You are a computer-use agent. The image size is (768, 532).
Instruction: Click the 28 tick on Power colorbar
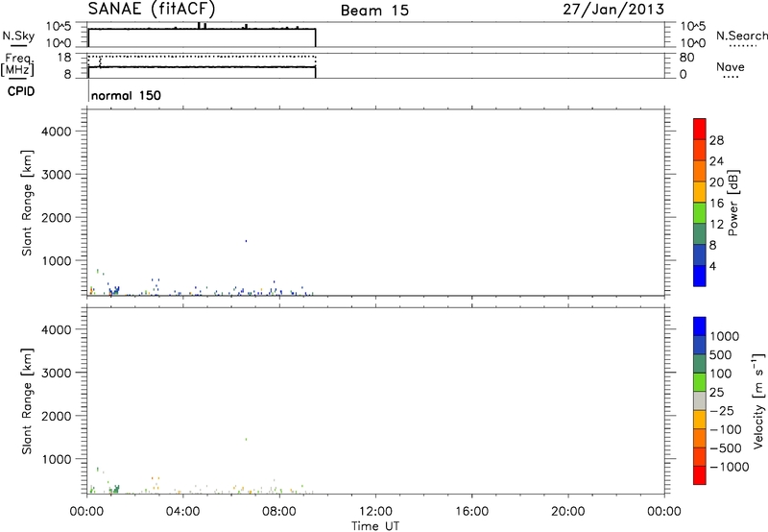pyautogui.click(x=716, y=140)
